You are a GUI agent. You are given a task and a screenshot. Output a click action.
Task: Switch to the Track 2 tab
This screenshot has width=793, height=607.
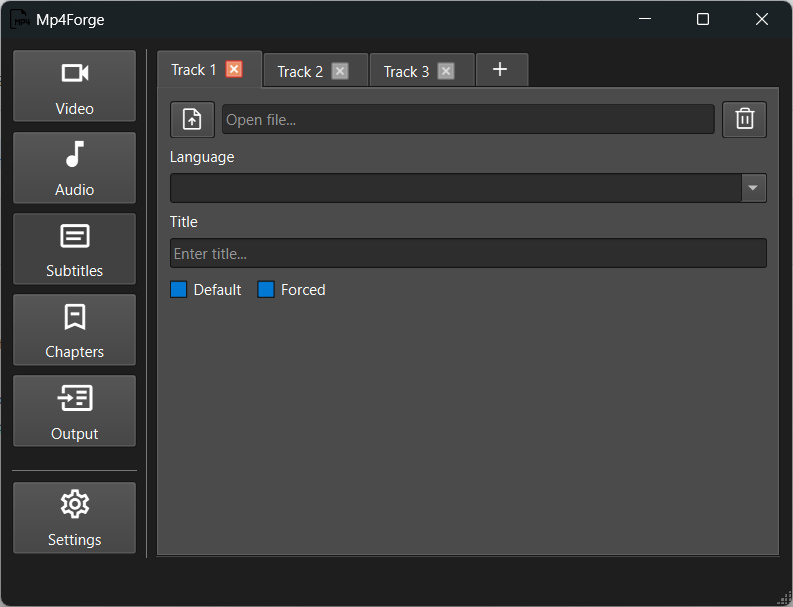coord(299,71)
